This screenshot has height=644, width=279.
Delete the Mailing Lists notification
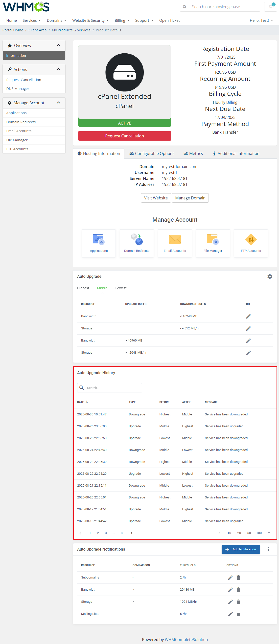[238, 614]
